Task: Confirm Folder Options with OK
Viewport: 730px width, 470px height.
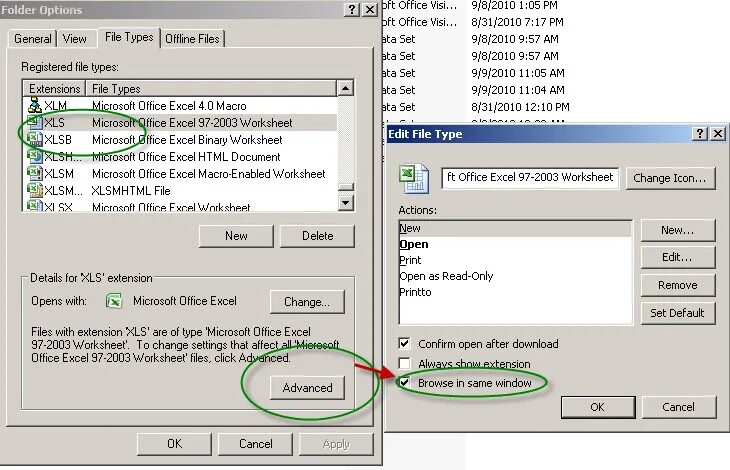Action: click(x=175, y=444)
